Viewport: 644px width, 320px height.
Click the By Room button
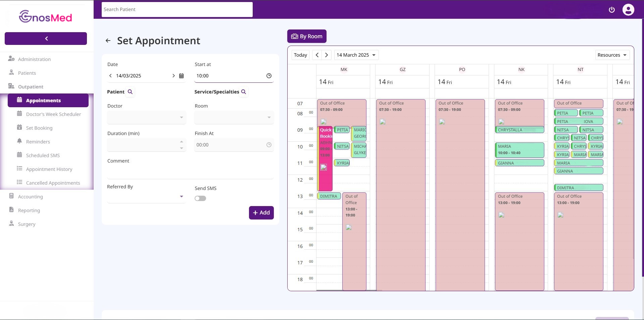[x=307, y=36]
